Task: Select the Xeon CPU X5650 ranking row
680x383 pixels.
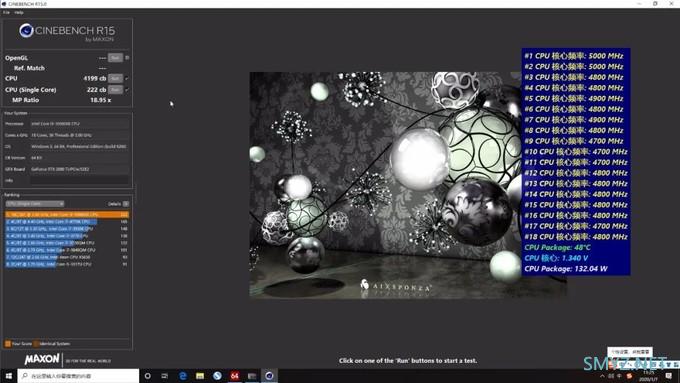Action: (x=67, y=257)
